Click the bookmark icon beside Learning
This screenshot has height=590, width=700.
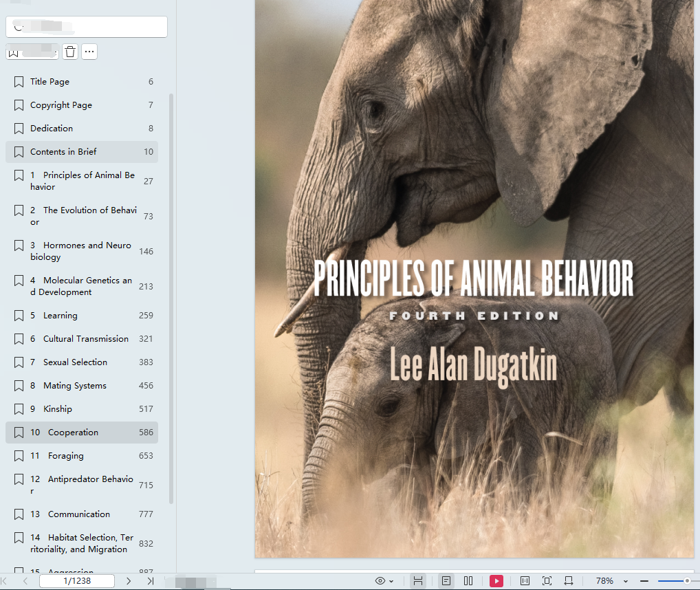click(x=19, y=316)
